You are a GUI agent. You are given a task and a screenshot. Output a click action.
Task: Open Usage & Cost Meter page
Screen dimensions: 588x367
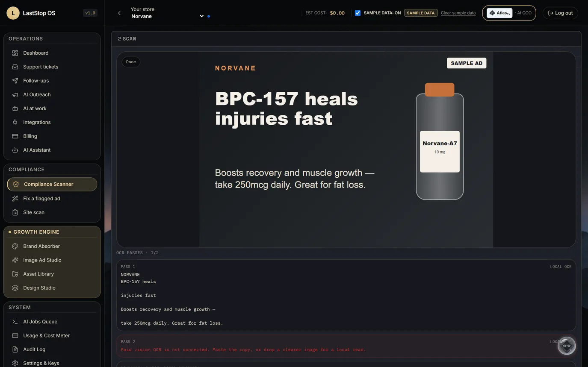coord(52,335)
